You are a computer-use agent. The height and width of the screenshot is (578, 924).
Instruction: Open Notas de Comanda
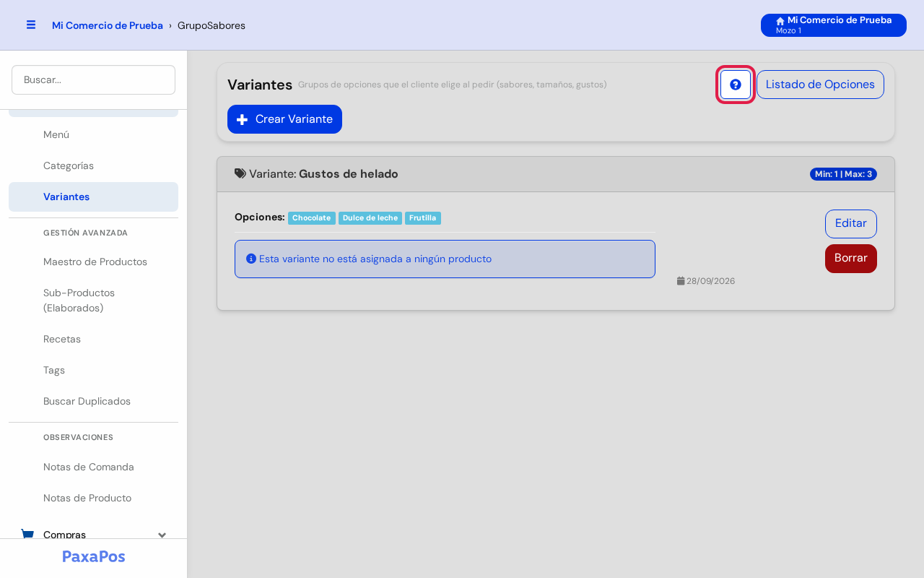coord(93,467)
